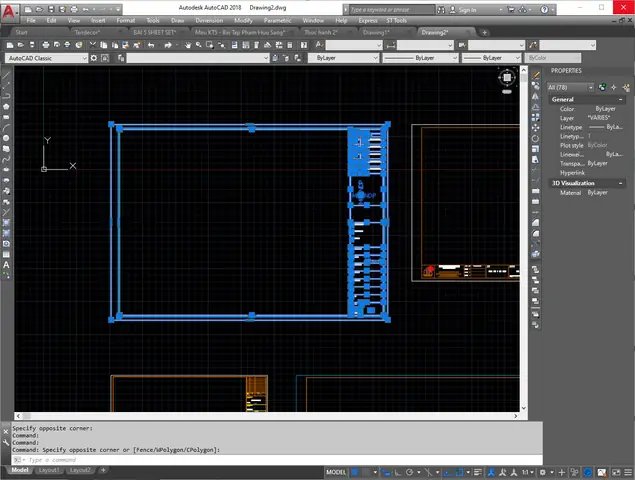Viewport: 635px width, 480px height.
Task: Toggle Clean Screen icon in status bar
Action: coord(616,472)
